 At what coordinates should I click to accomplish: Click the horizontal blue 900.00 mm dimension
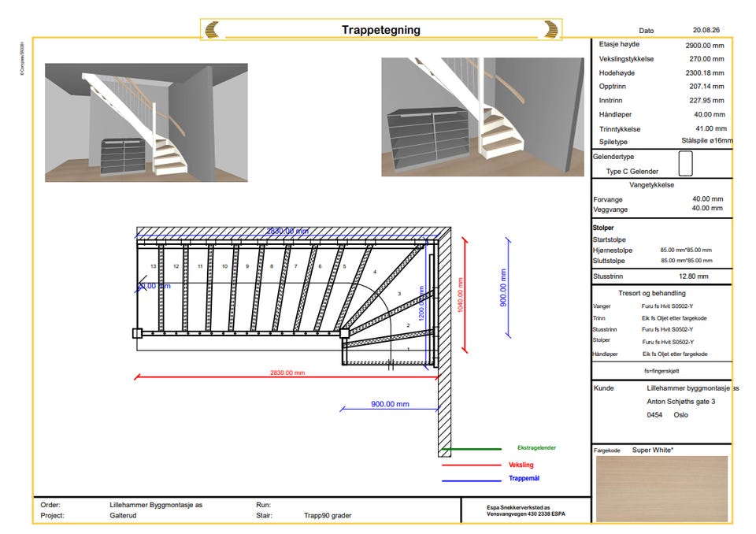(x=390, y=404)
